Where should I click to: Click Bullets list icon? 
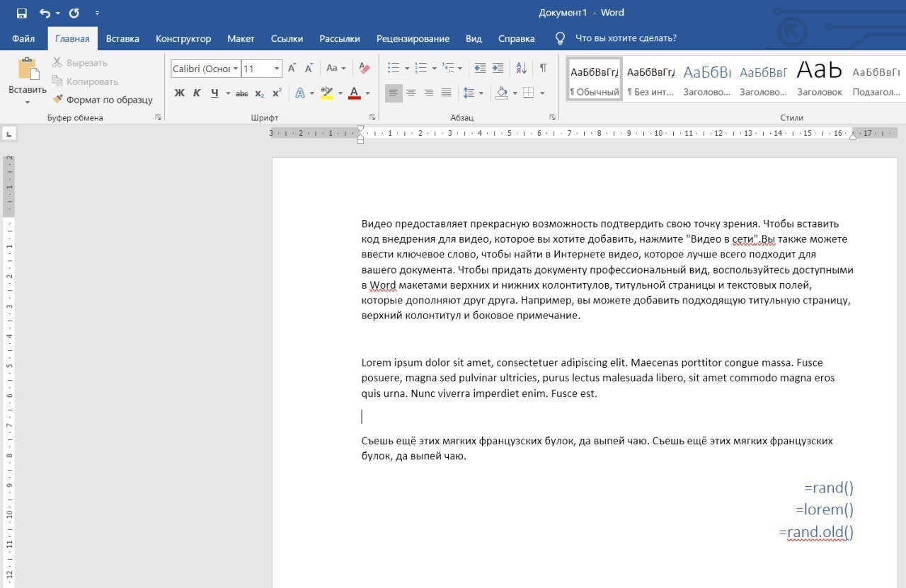pos(394,69)
